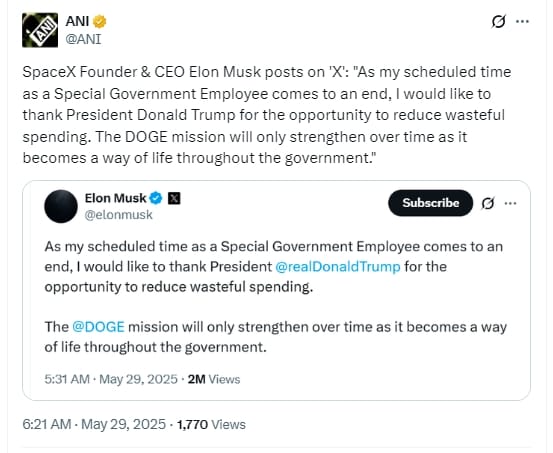Expand more options on quoted Elon post

click(x=511, y=203)
